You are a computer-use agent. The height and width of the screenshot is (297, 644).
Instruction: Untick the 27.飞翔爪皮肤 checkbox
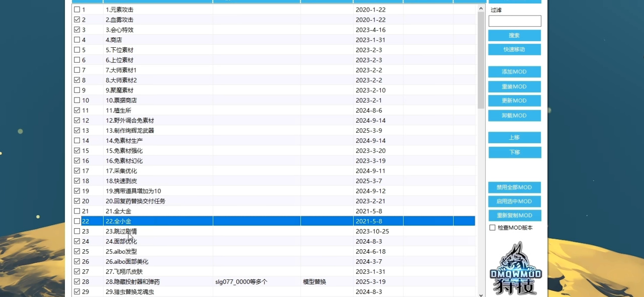coord(77,271)
